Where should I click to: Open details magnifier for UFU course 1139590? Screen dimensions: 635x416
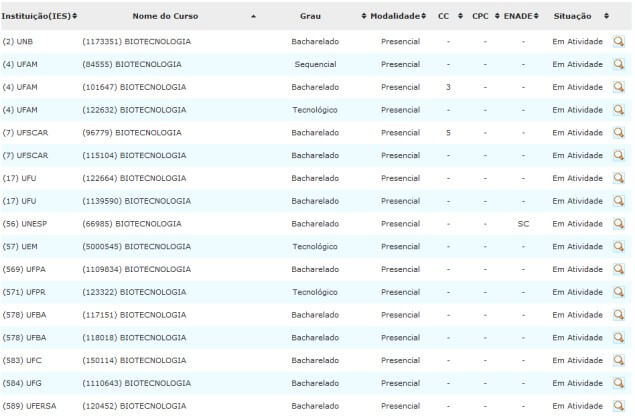(618, 201)
